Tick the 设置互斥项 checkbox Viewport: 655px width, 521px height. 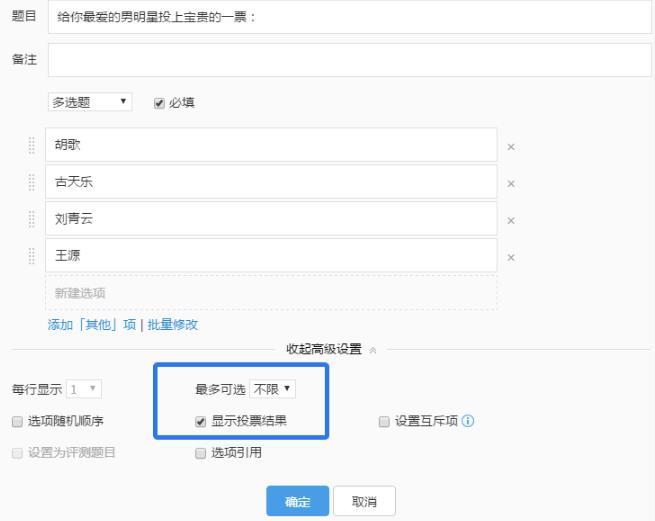coord(384,421)
